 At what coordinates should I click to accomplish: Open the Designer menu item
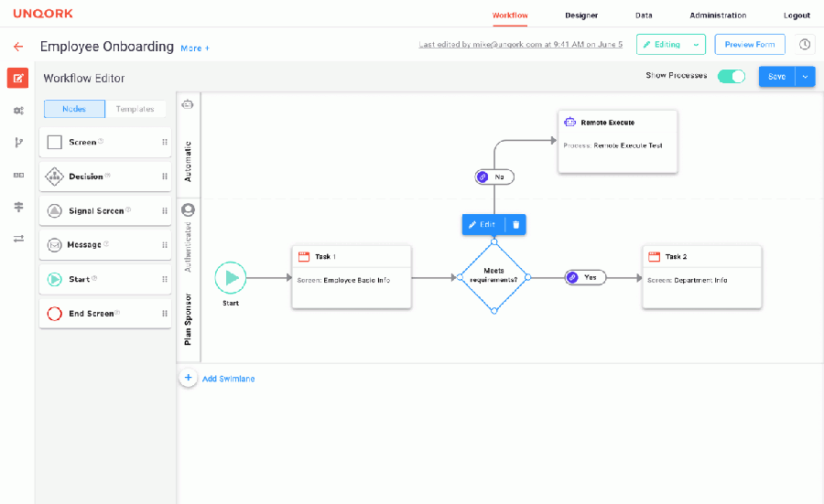pyautogui.click(x=581, y=16)
